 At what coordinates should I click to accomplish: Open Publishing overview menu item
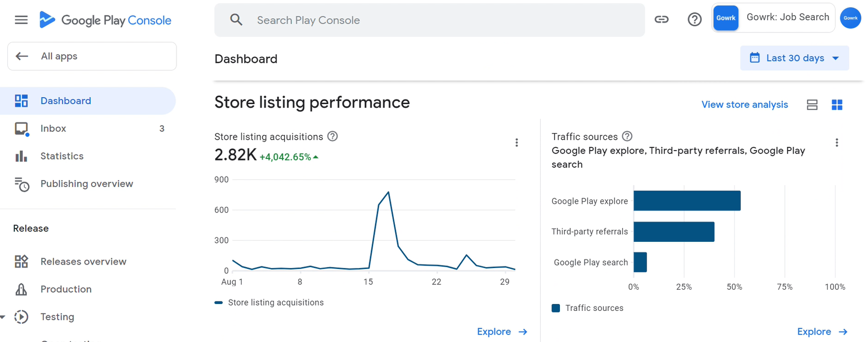88,184
